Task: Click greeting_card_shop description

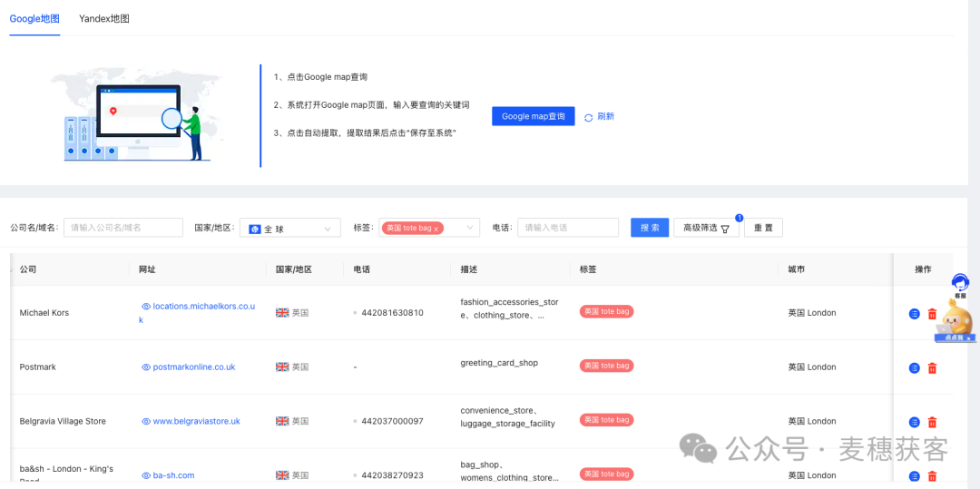Action: 499,363
